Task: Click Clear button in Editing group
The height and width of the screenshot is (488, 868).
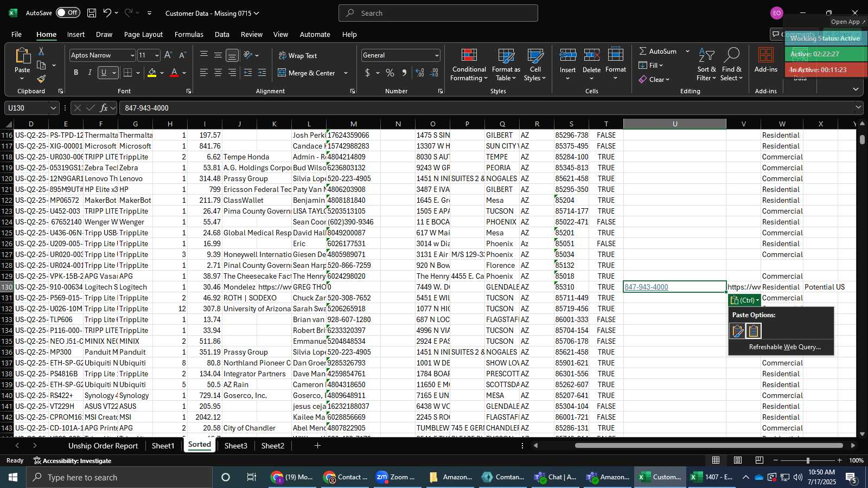Action: click(x=654, y=79)
